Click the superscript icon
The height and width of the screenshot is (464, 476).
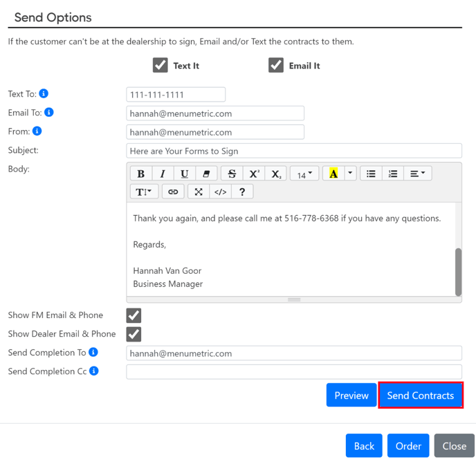point(254,174)
